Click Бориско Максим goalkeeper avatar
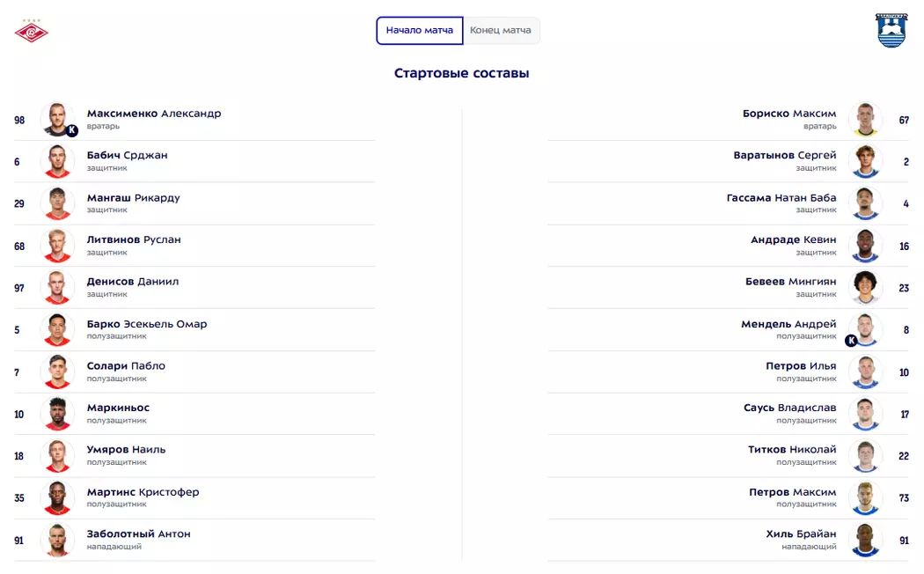Viewport: 924px width, 574px height. coord(866,119)
